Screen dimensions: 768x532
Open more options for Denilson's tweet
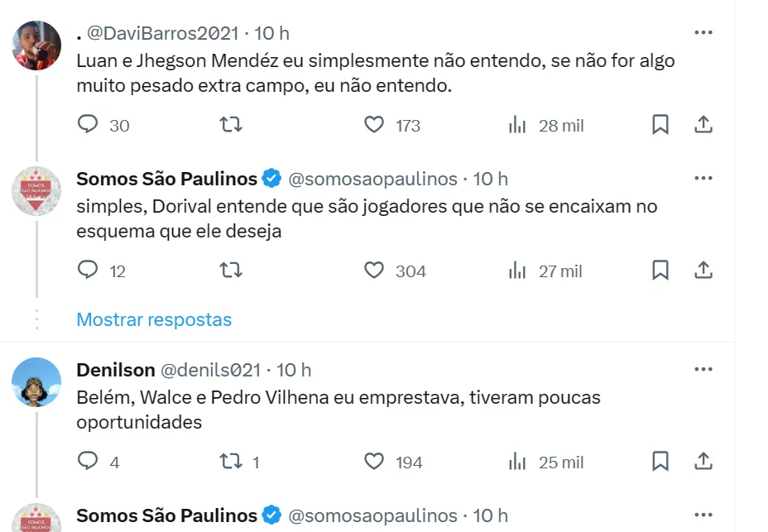(x=703, y=369)
